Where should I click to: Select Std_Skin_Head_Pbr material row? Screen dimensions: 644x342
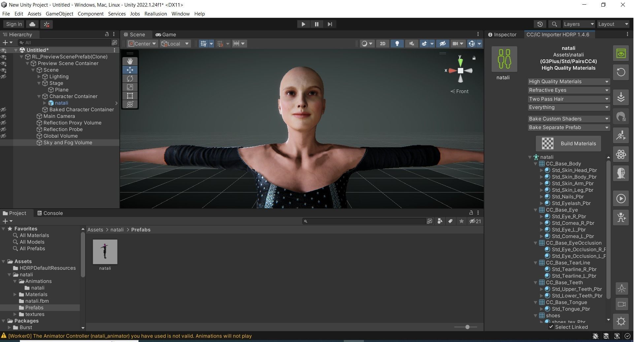tap(574, 170)
